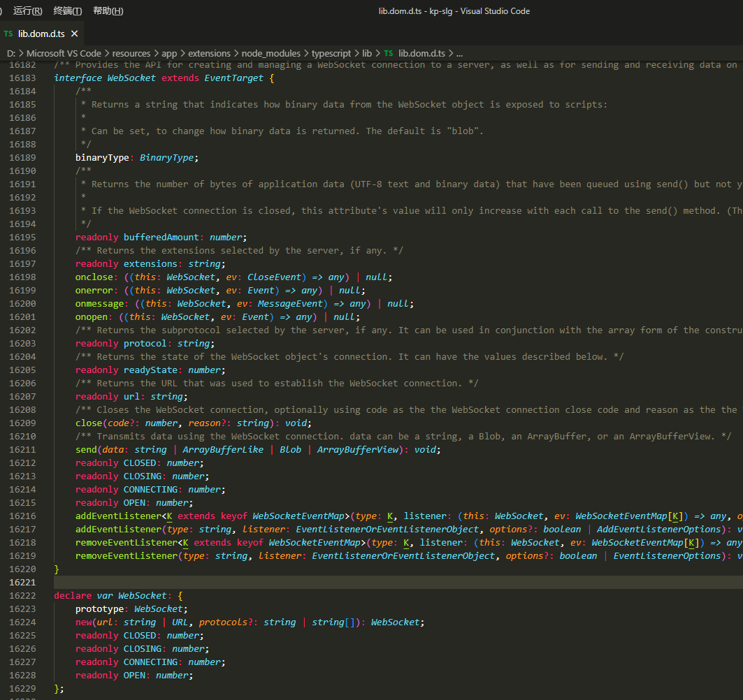Click line number 16183
The image size is (743, 700).
click(x=22, y=78)
